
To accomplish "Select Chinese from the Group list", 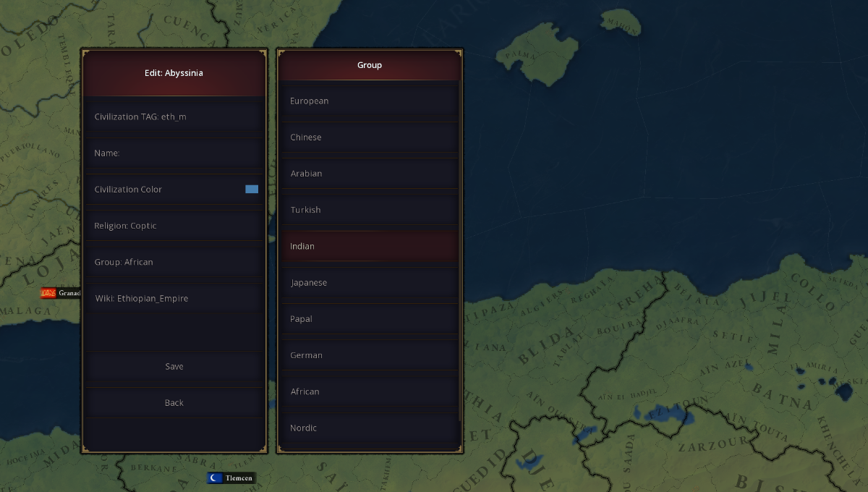I will point(370,137).
